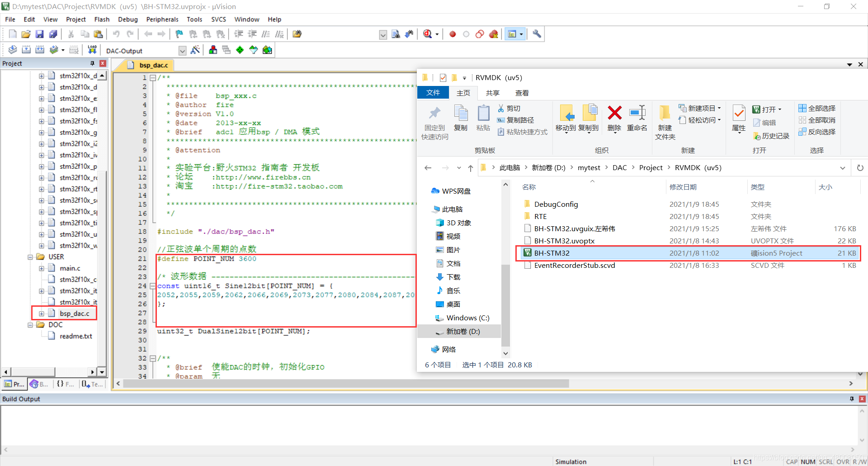Open the Debug menu
This screenshot has width=868, height=466.
point(128,19)
